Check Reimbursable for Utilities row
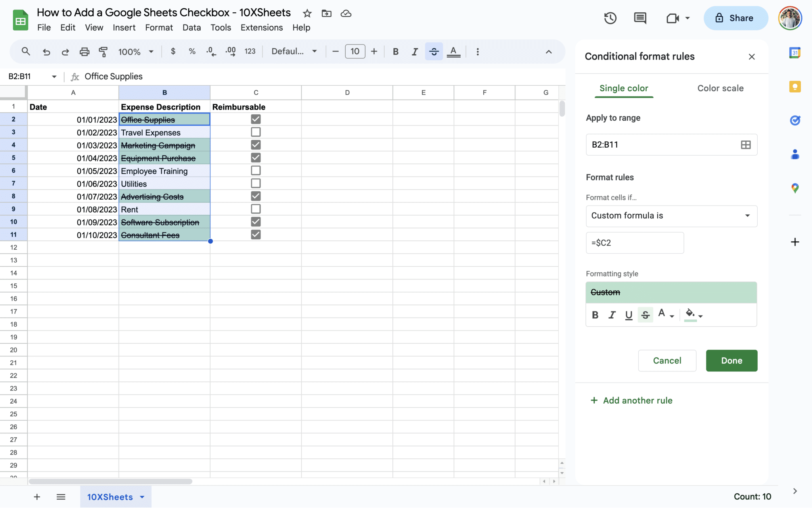The image size is (812, 508). 256,183
